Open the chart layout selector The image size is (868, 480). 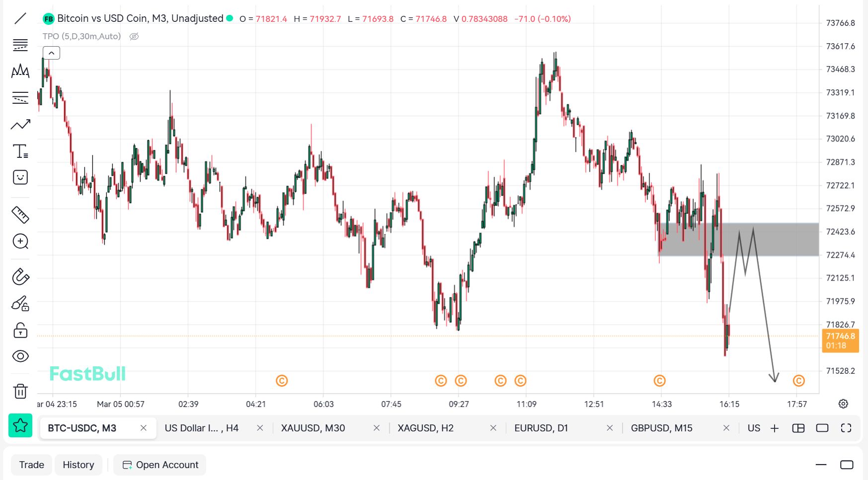(798, 428)
